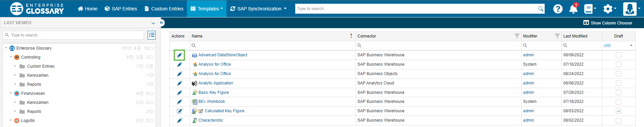The height and width of the screenshot is (127, 644).
Task: Collapse the sidebar with double-arrow button
Action: pos(161,23)
